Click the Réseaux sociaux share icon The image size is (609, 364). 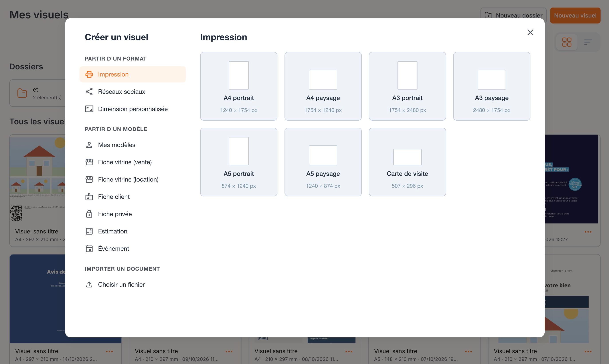tap(89, 92)
